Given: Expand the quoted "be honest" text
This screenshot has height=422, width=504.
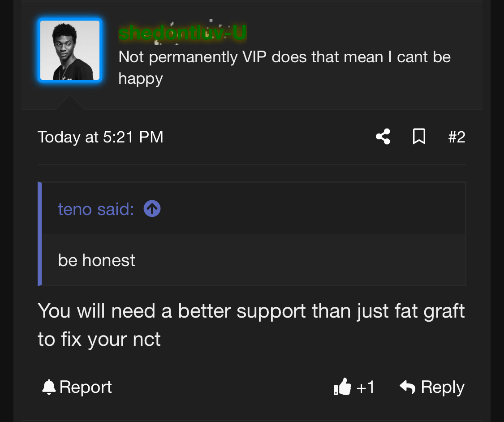Looking at the screenshot, I should (x=97, y=260).
